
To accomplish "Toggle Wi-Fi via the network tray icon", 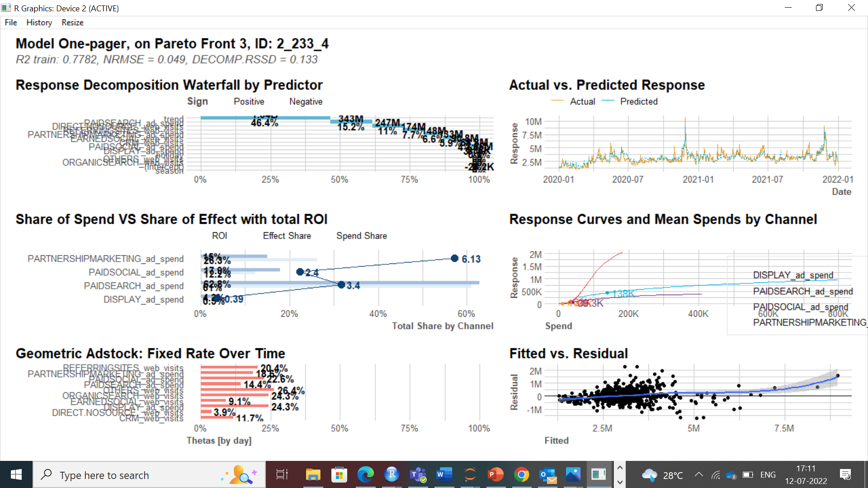I will pyautogui.click(x=716, y=475).
